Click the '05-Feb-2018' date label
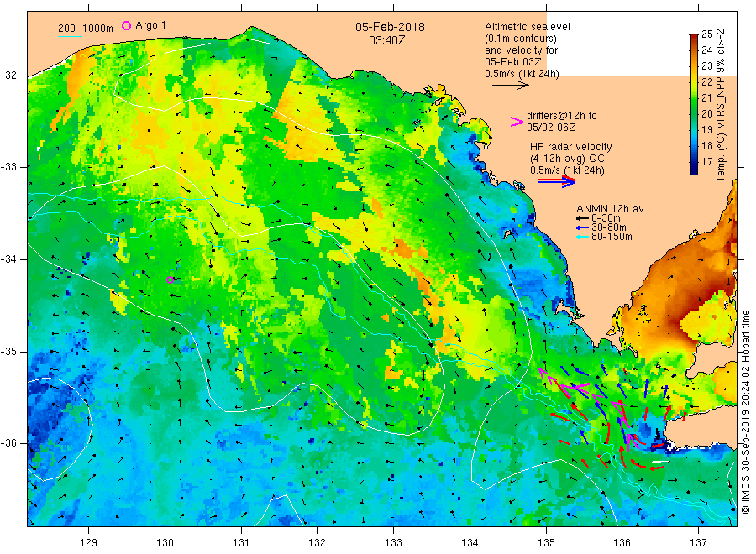The width and height of the screenshot is (756, 554). (390, 27)
